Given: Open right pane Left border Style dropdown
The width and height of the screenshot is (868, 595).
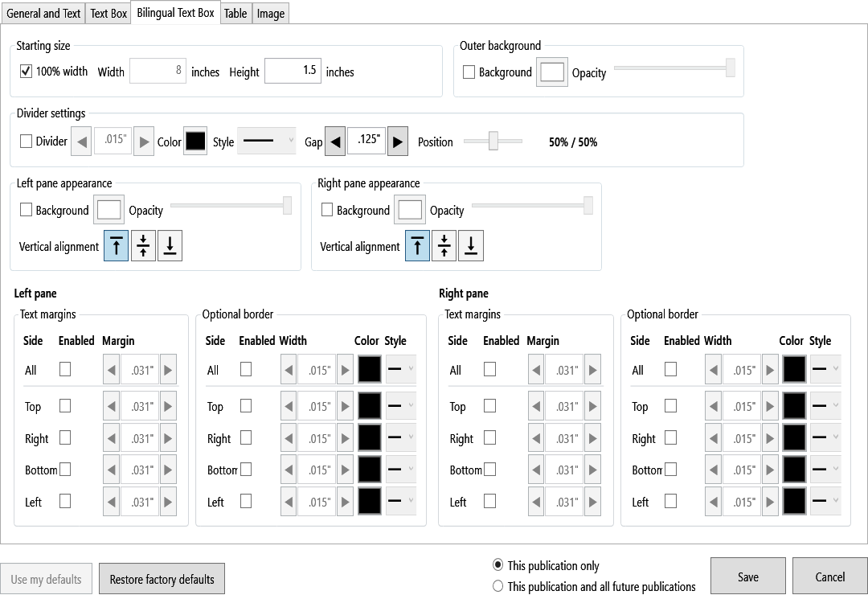Looking at the screenshot, I should [825, 502].
